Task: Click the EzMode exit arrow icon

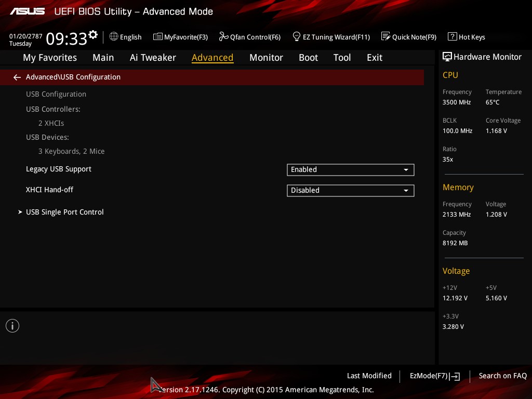Action: point(455,376)
